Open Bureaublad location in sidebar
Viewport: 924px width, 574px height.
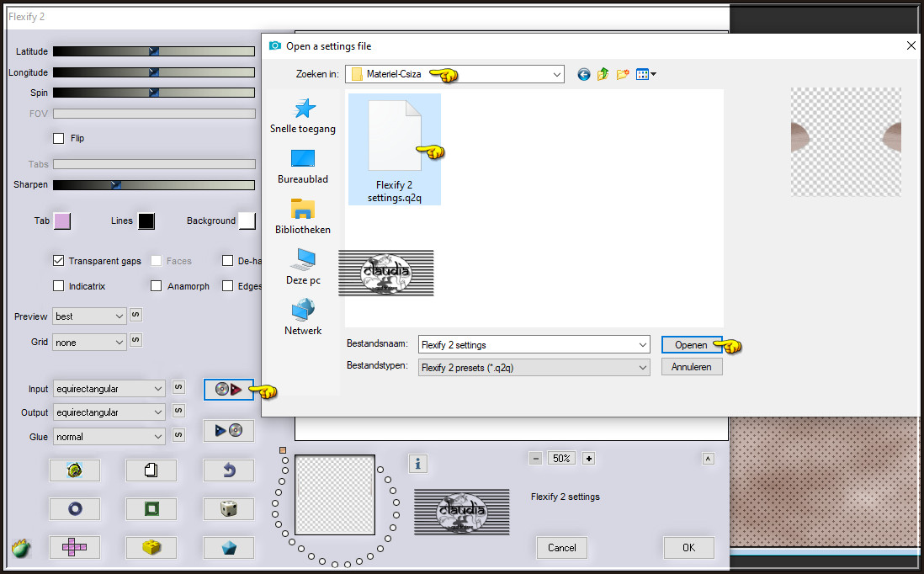point(303,167)
